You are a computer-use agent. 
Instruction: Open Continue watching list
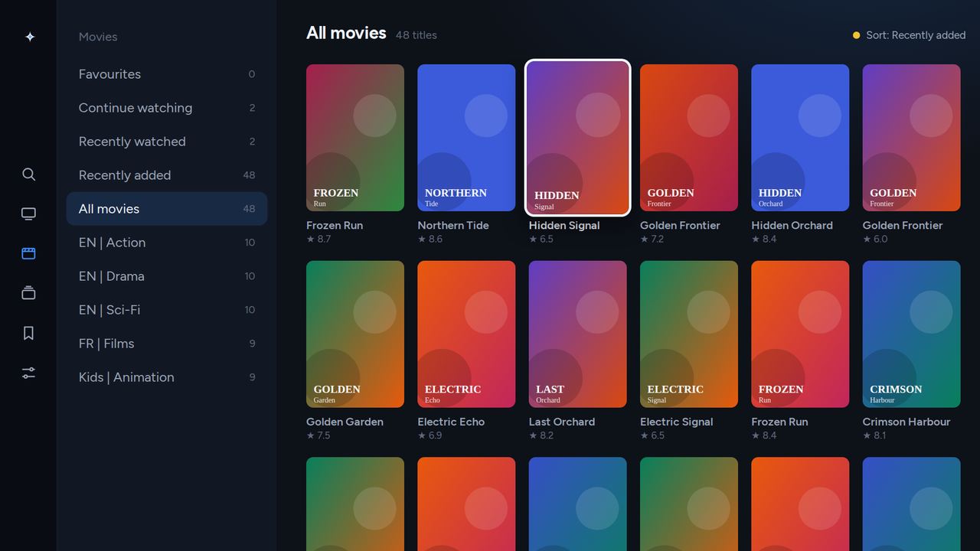tap(167, 108)
